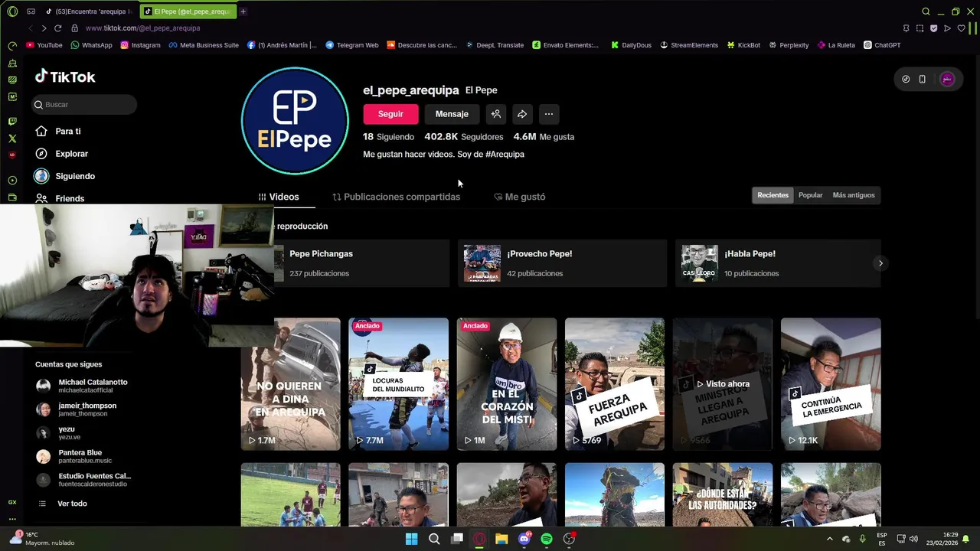Open Michael Catalanotto's followed account
This screenshot has width=980, height=551.
coord(83,386)
